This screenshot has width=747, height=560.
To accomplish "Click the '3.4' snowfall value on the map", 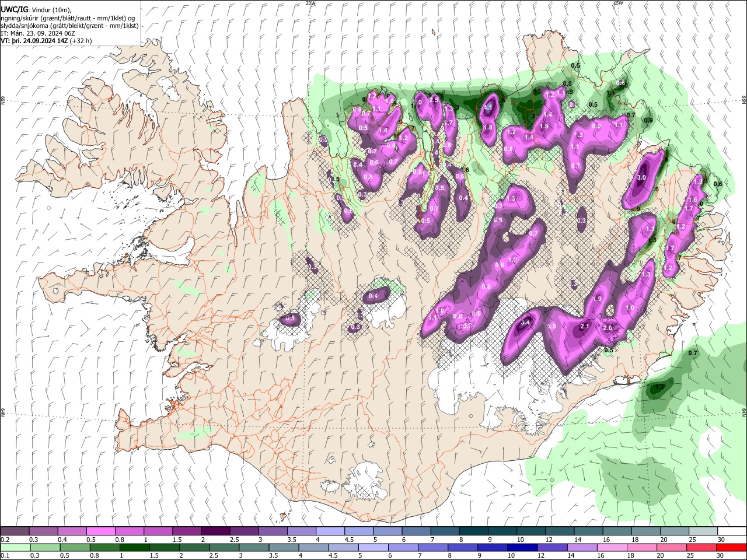I will (x=525, y=322).
